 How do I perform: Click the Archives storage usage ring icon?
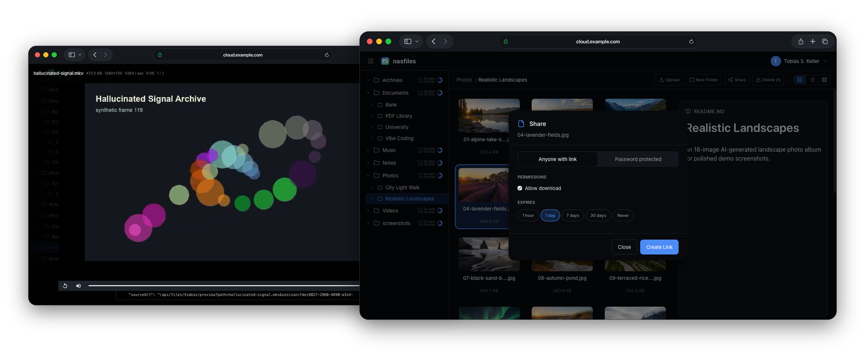pyautogui.click(x=440, y=80)
